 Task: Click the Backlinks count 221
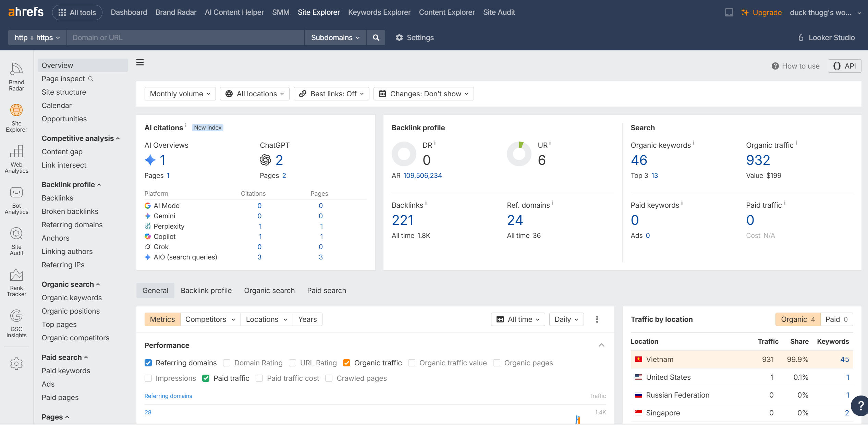(x=403, y=220)
